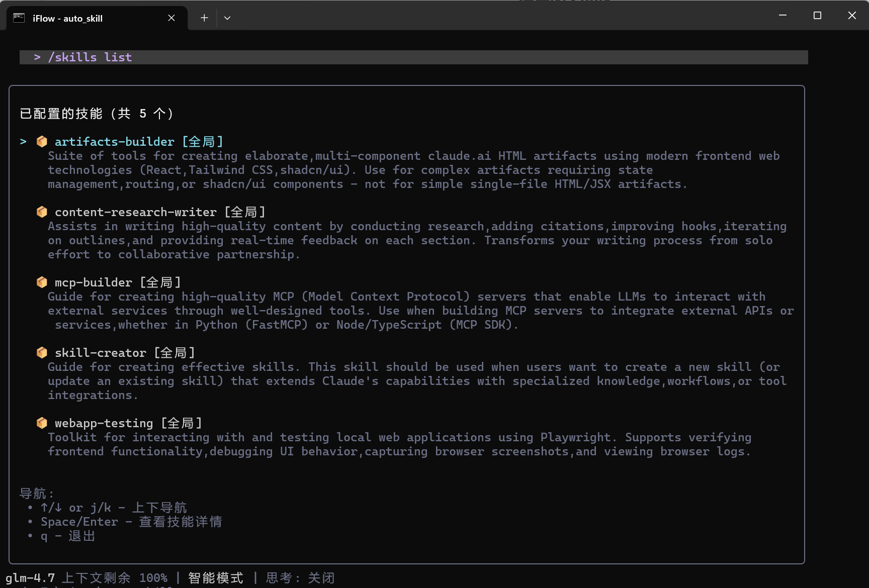Select the mcp-builder skill name
This screenshot has height=588, width=869.
click(x=93, y=282)
